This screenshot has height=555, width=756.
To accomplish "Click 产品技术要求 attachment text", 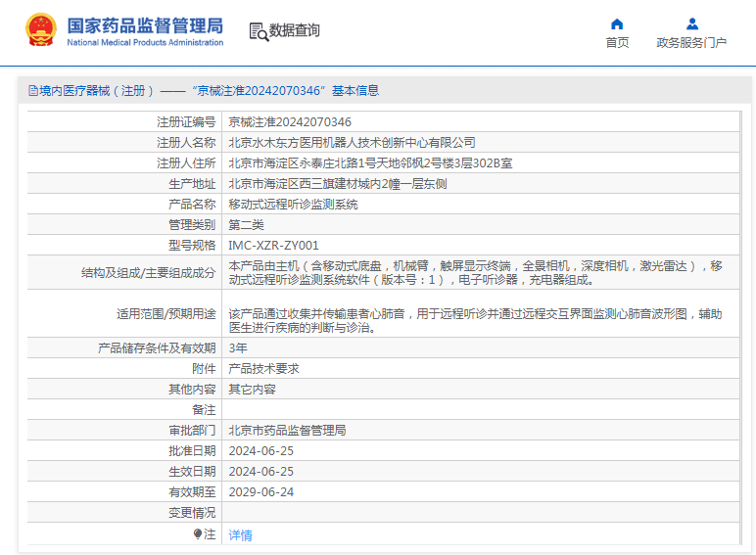I will point(263,369).
